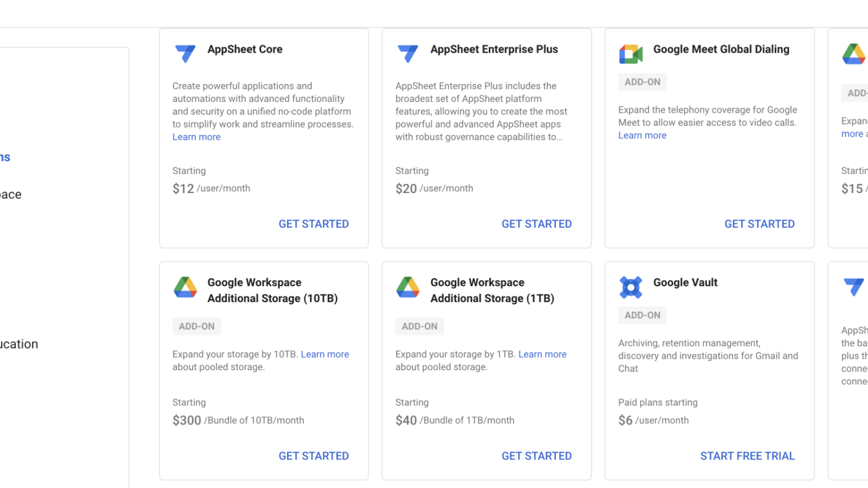Click the $6 /user/month price
The height and width of the screenshot is (488, 868).
pos(654,420)
